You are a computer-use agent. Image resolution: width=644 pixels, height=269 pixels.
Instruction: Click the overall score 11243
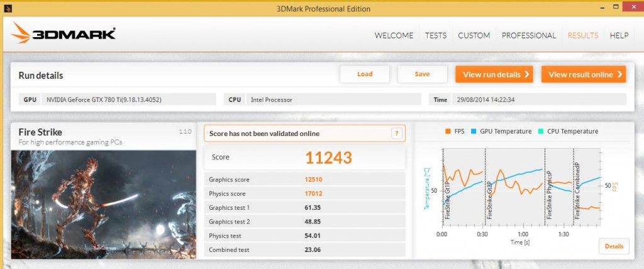(x=328, y=157)
